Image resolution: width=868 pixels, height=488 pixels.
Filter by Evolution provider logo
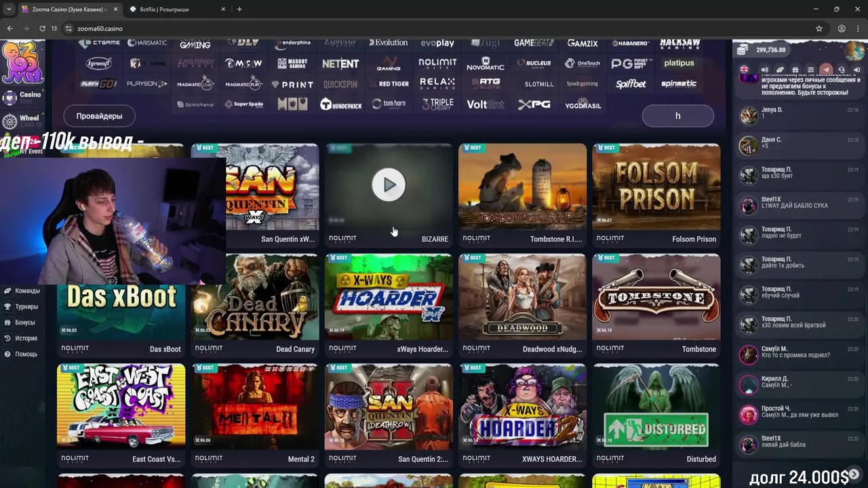click(x=389, y=42)
